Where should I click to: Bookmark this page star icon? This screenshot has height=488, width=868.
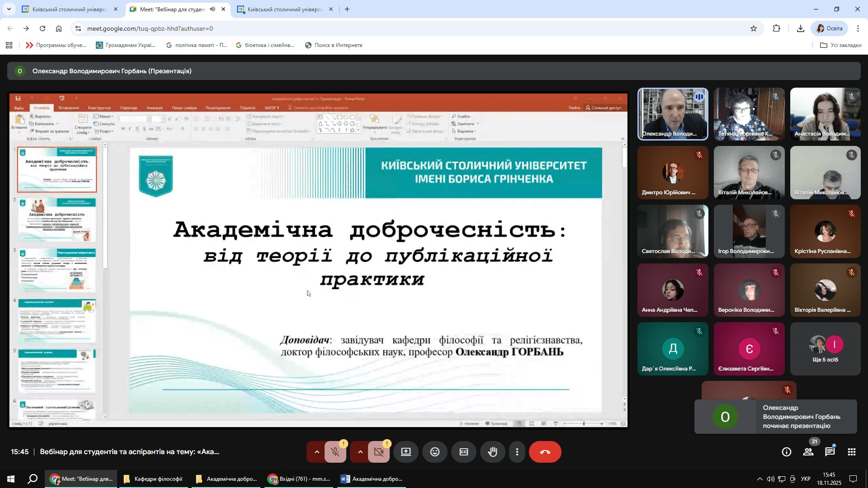[x=753, y=28]
